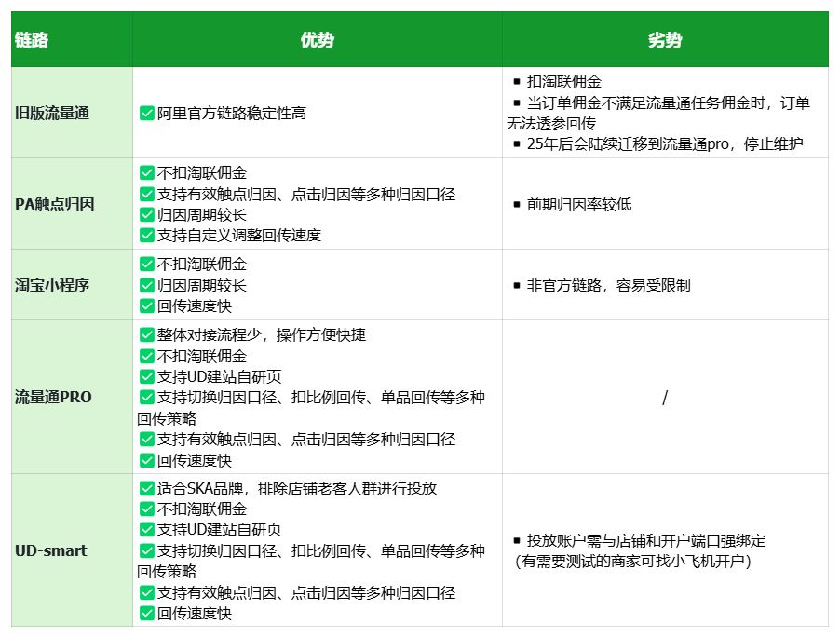Click the 流量通PRO row label
The image size is (840, 638).
pos(53,397)
